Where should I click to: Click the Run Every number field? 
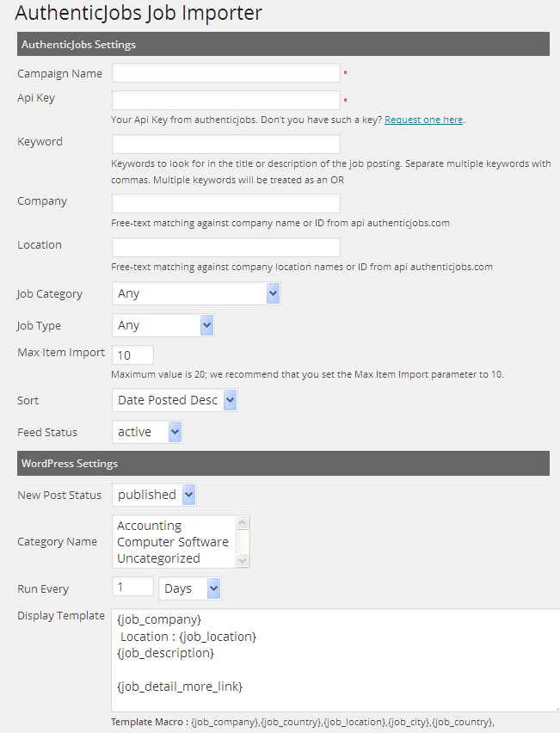(x=132, y=588)
